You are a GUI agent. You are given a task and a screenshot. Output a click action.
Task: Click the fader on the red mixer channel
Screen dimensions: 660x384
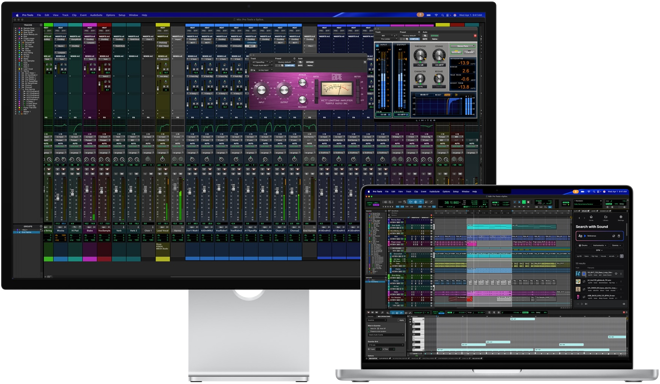(101, 191)
